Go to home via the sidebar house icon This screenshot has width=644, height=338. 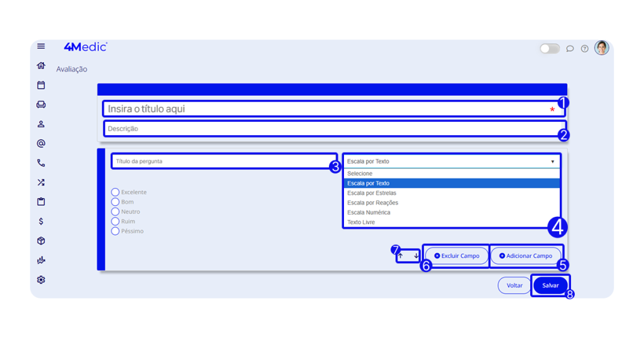coord(41,65)
